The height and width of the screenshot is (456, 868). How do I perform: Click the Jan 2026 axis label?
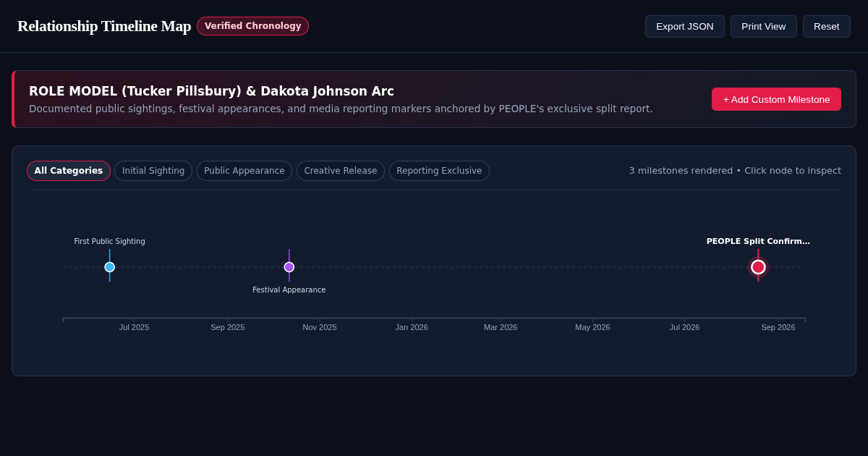pos(412,327)
